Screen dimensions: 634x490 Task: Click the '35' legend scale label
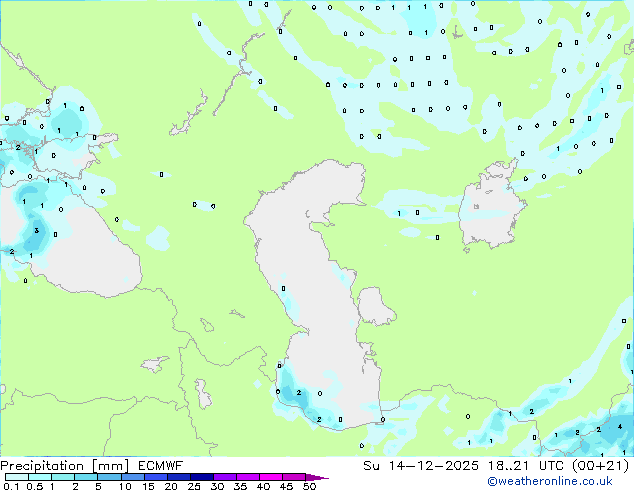240,486
